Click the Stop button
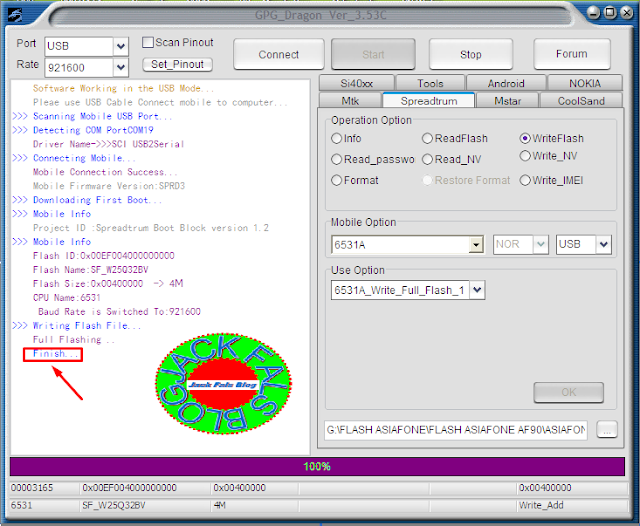The height and width of the screenshot is (526, 640). pyautogui.click(x=471, y=54)
